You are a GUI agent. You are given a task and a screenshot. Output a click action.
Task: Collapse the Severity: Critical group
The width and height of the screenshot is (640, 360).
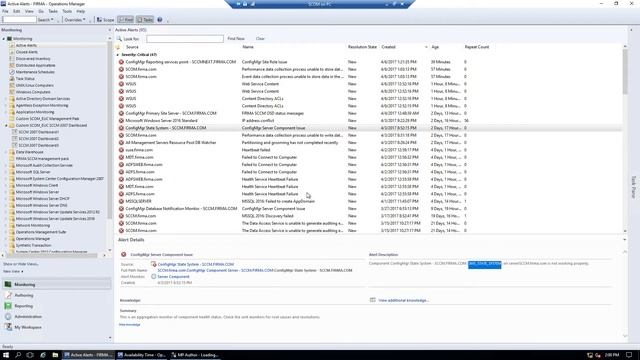pos(118,54)
